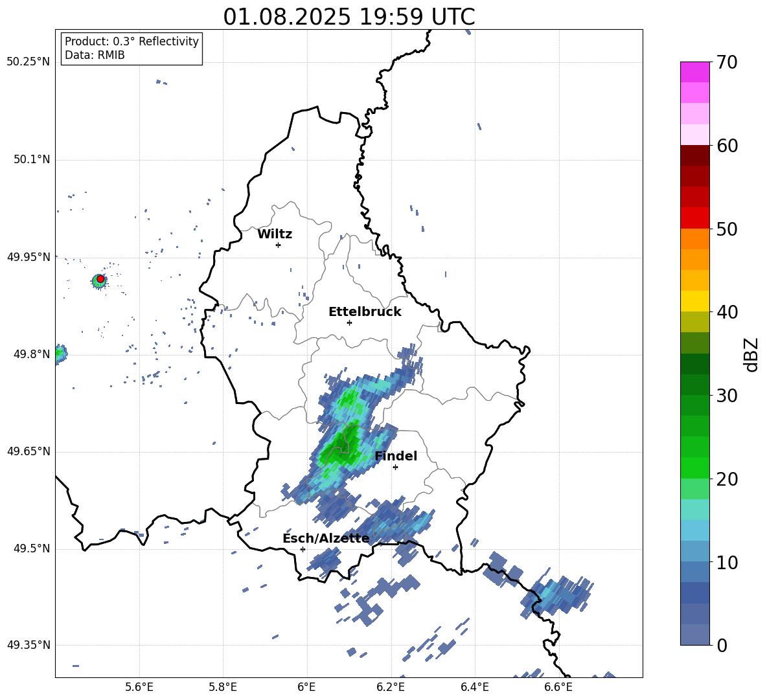Click the dark maroon colorbar segment just below 60
The height and width of the screenshot is (700, 767).
pos(694,155)
